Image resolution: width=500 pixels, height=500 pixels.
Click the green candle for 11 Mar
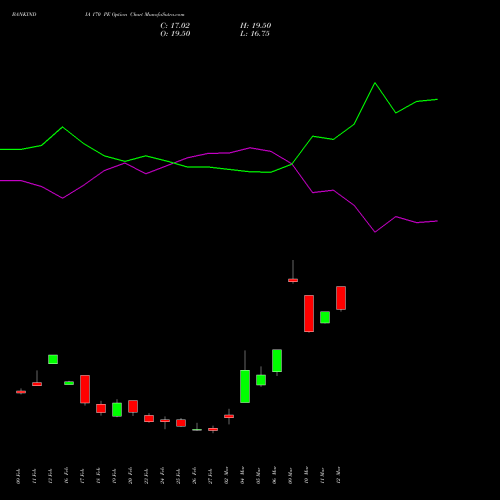point(325,317)
